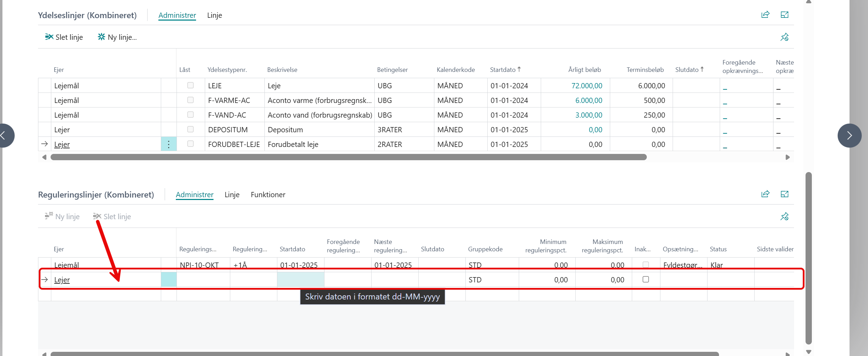This screenshot has height=356, width=868.
Task: Click Slet linje in Ydelseslinjer
Action: (x=64, y=37)
